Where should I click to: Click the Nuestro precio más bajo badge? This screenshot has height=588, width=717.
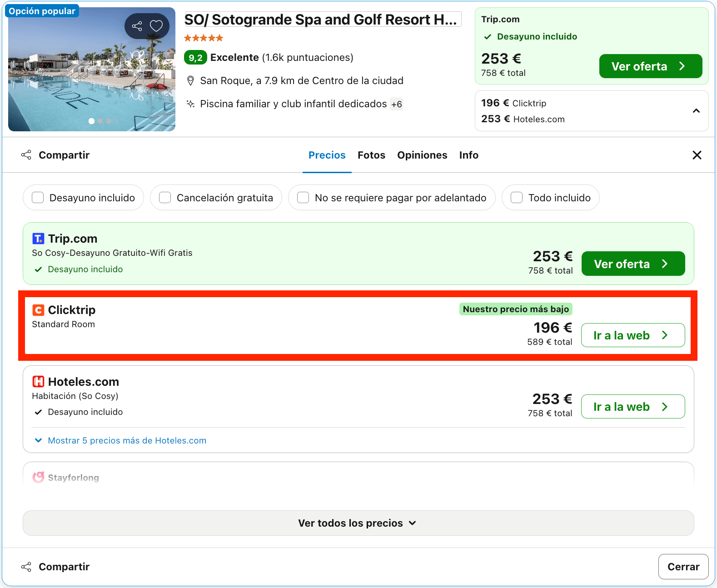click(516, 309)
